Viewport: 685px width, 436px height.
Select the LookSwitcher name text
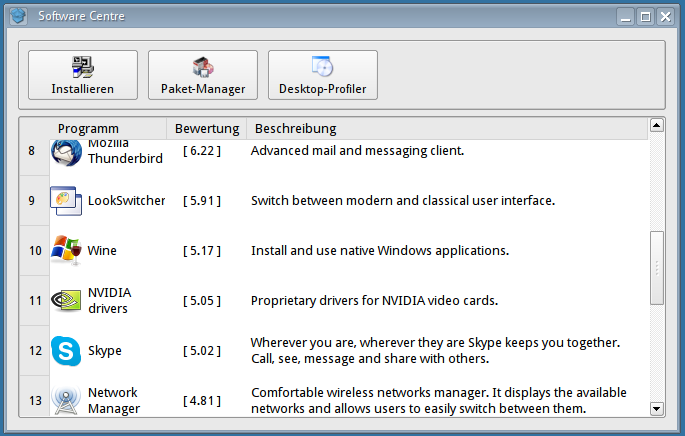[127, 201]
